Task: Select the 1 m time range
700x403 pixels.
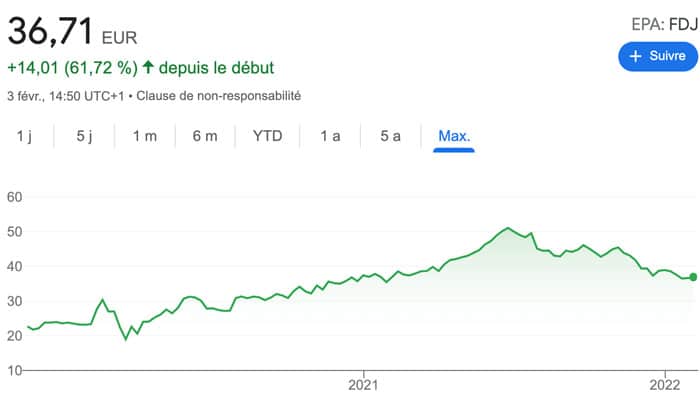Action: (x=144, y=136)
